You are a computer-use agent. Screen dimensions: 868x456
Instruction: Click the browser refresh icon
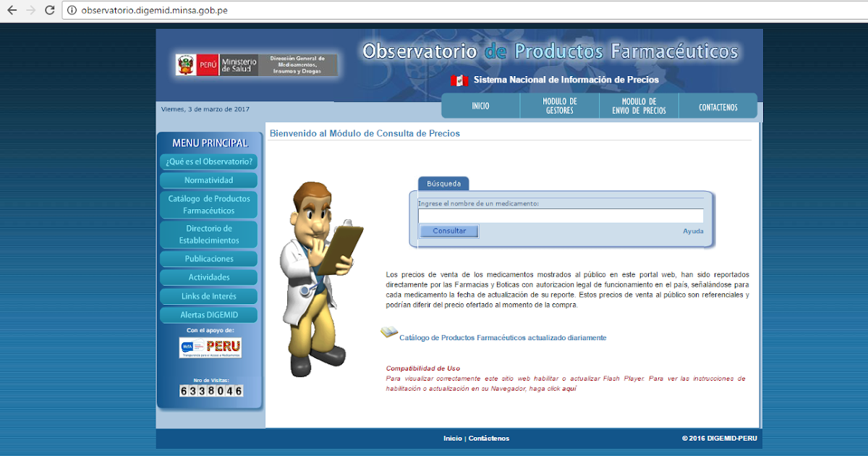[49, 11]
